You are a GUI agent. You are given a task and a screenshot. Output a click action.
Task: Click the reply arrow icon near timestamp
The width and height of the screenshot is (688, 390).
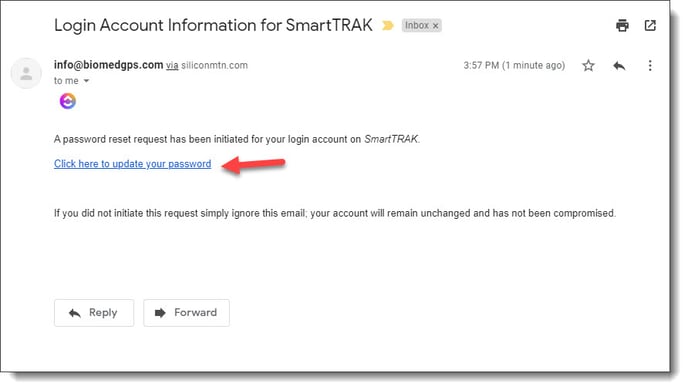619,66
